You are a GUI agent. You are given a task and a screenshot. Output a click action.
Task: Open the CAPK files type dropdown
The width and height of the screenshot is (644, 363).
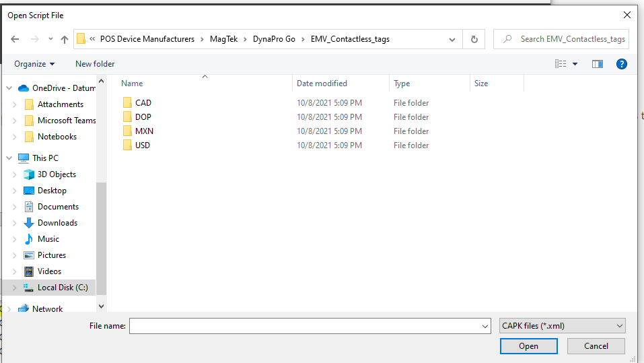coord(563,326)
